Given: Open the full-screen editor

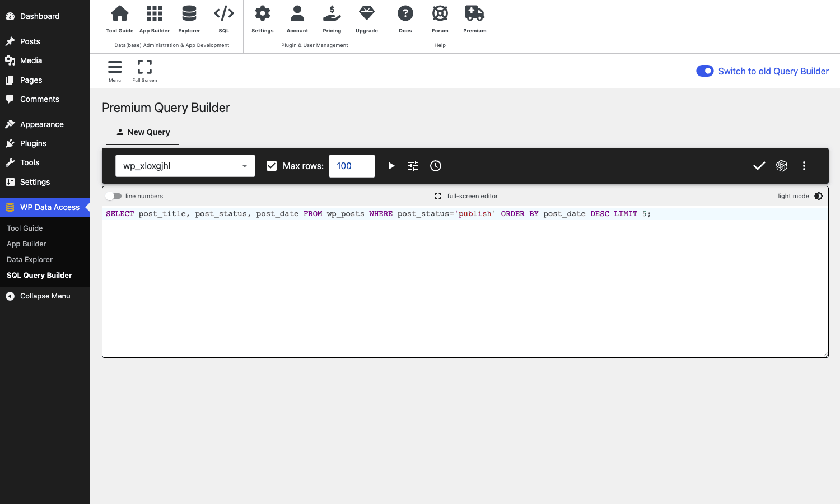Looking at the screenshot, I should (x=466, y=196).
